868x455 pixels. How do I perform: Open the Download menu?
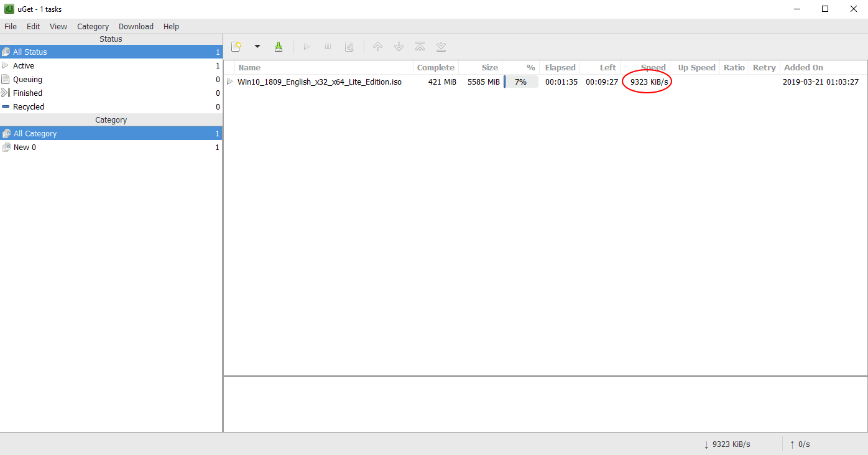136,27
